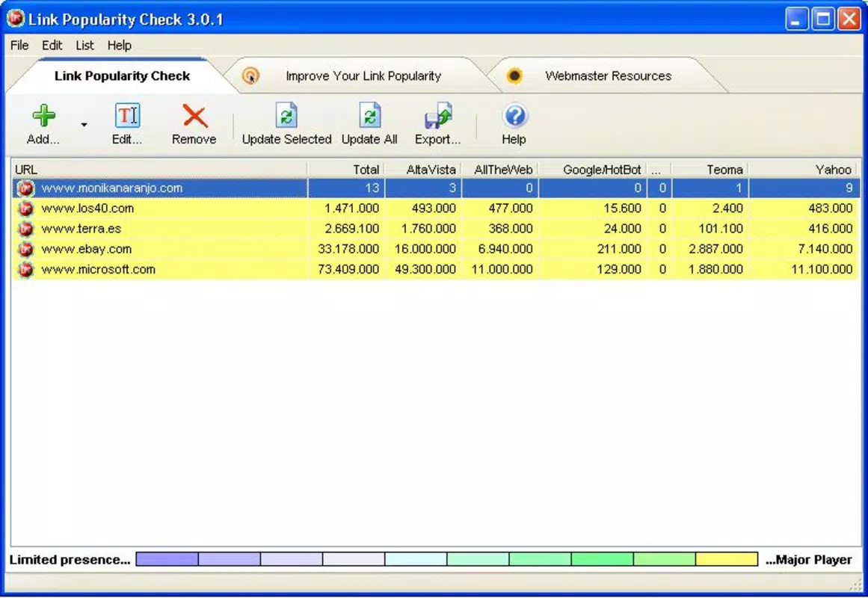Switch to Link Popularity Check tab

(x=122, y=75)
